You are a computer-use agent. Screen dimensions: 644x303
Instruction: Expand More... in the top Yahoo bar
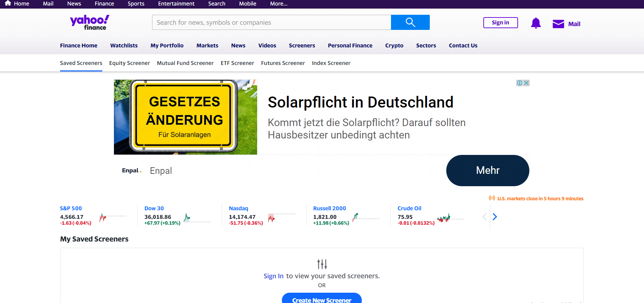(279, 3)
